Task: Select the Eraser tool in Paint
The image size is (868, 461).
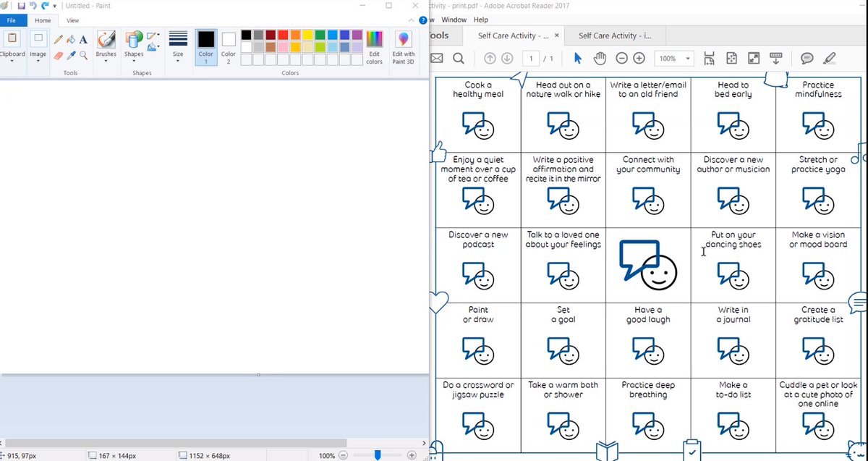Action: [x=59, y=54]
